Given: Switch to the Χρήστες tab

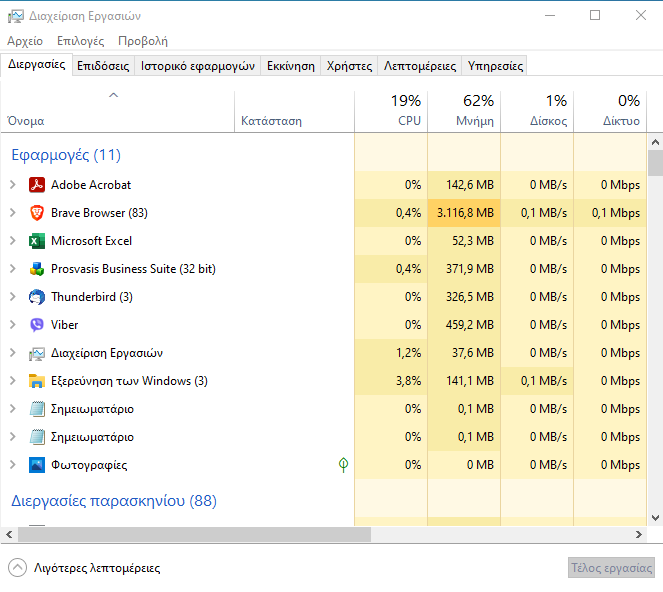Looking at the screenshot, I should tap(349, 66).
